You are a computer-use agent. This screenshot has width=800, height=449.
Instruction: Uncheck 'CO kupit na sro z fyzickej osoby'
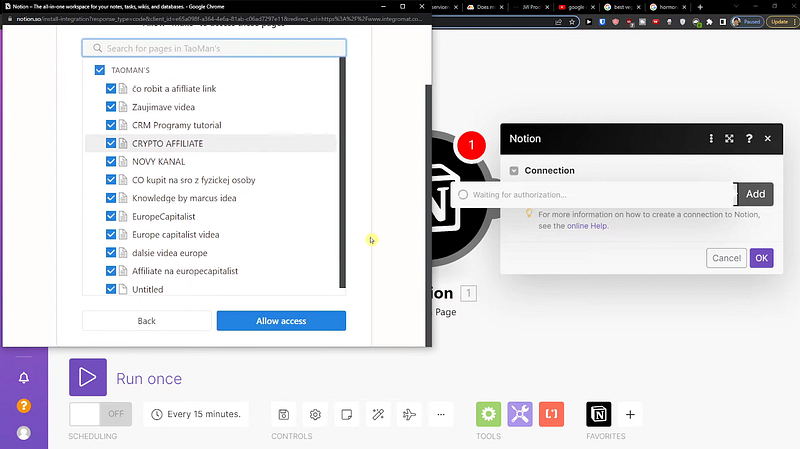(111, 180)
